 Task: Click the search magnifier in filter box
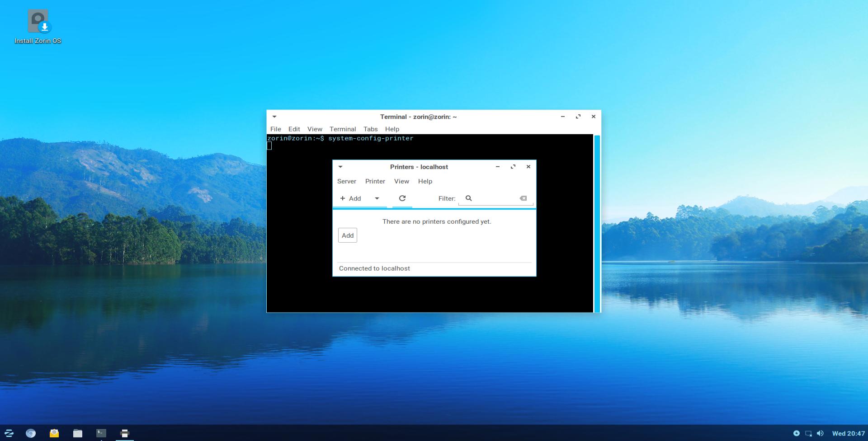point(468,198)
